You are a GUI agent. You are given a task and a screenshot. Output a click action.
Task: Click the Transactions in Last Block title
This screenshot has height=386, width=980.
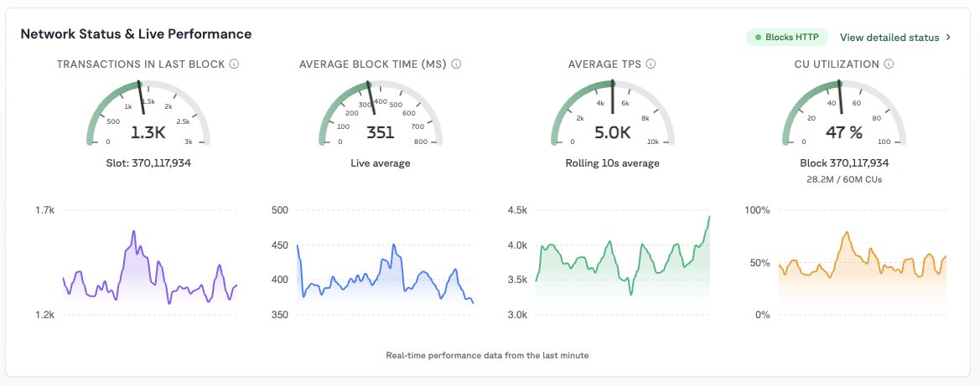pos(141,64)
